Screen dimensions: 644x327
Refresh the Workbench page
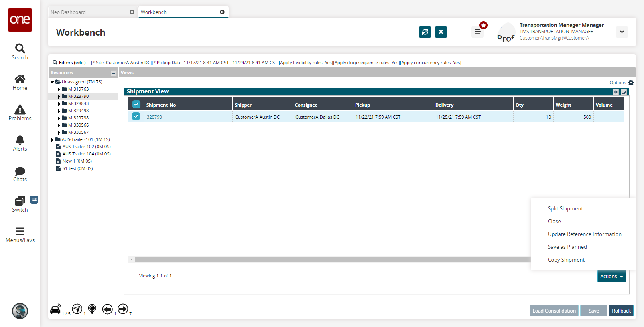[x=425, y=32]
